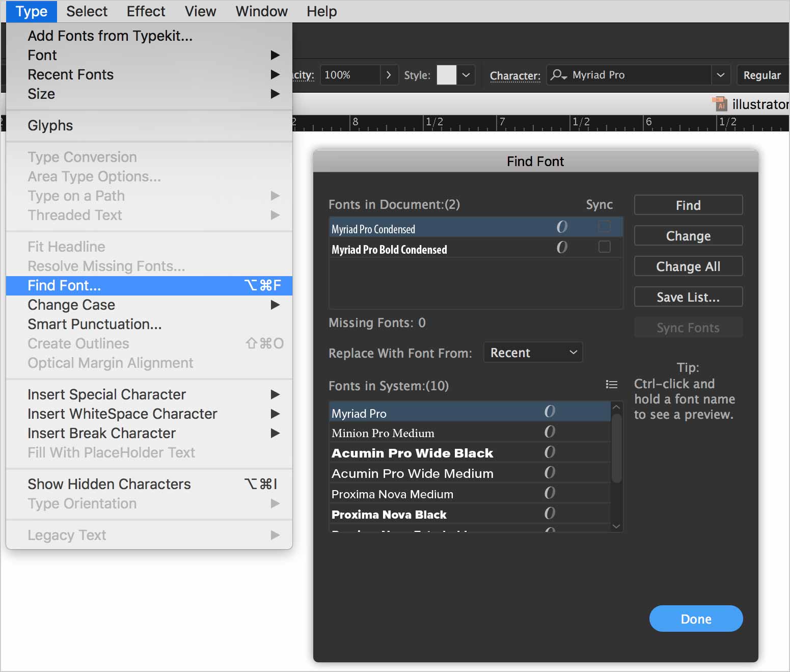This screenshot has width=790, height=672.
Task: Open the Replace With Font From dropdown
Action: [x=533, y=353]
